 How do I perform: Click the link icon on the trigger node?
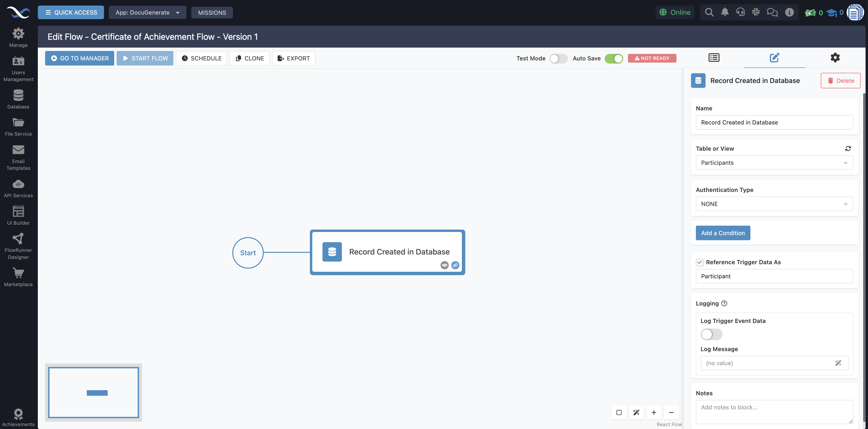455,265
